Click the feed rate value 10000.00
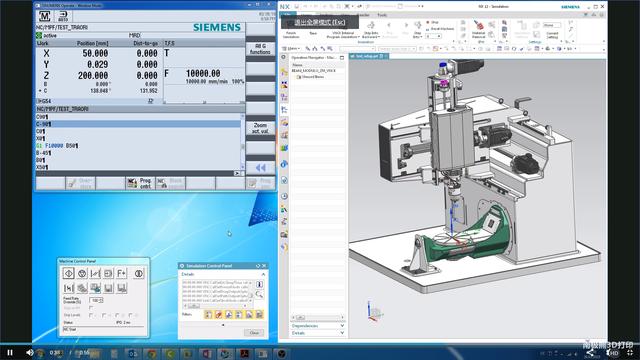 coord(203,73)
